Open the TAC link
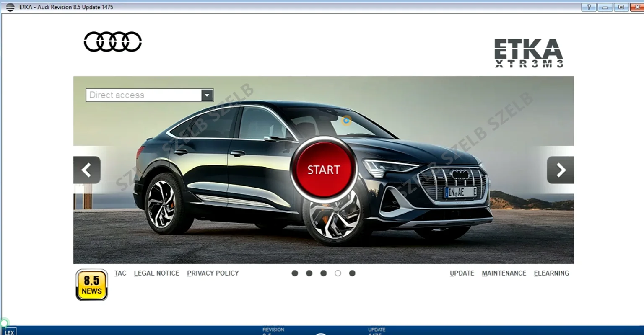Screen dimensions: 644x335 click(x=120, y=273)
